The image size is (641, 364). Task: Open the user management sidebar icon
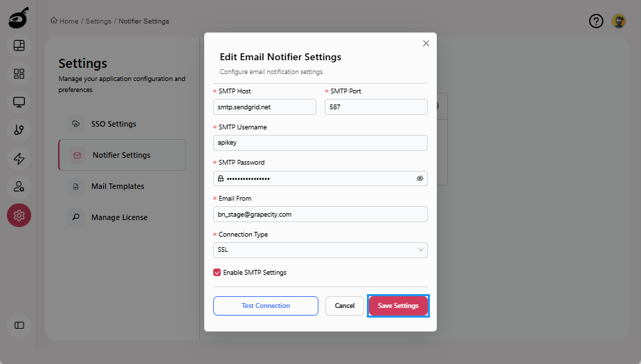tap(19, 187)
